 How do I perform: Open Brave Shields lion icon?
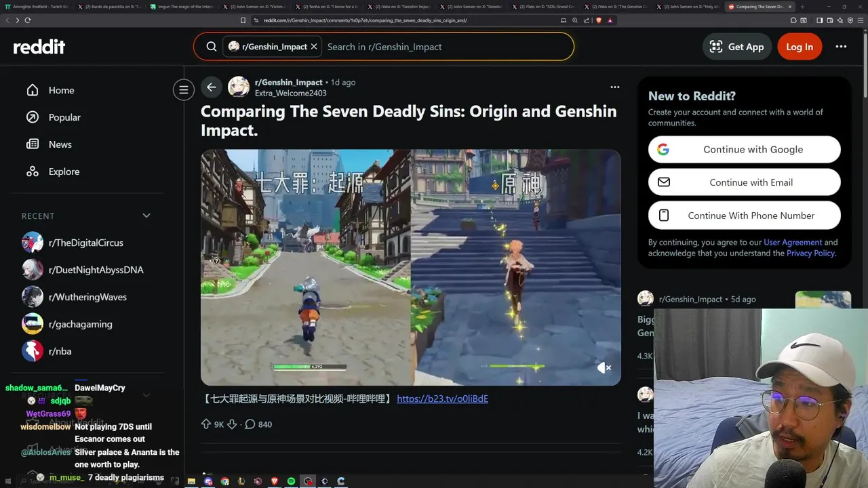[599, 20]
